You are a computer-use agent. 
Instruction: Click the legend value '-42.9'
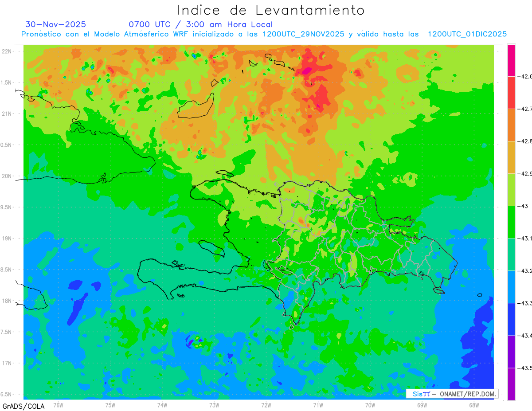tap(525, 173)
